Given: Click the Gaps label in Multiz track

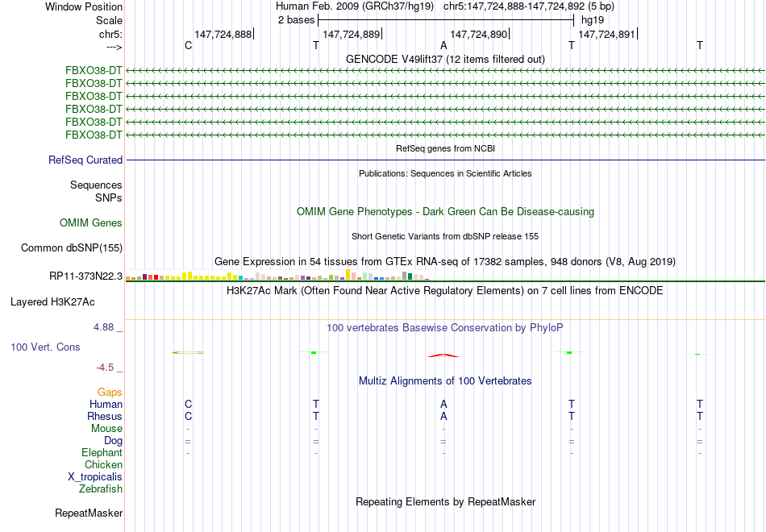Looking at the screenshot, I should coord(110,393).
